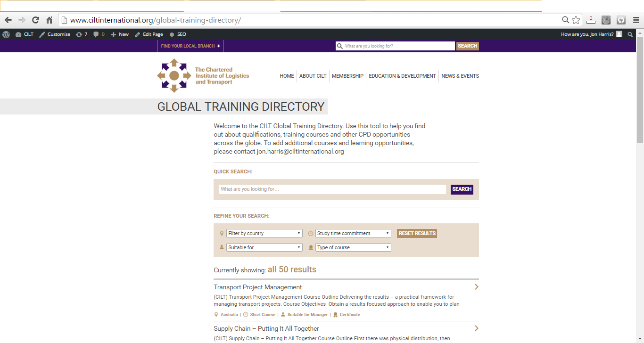Click the user avatar in admin bar
Screen dimensions: 644x343
coord(619,34)
